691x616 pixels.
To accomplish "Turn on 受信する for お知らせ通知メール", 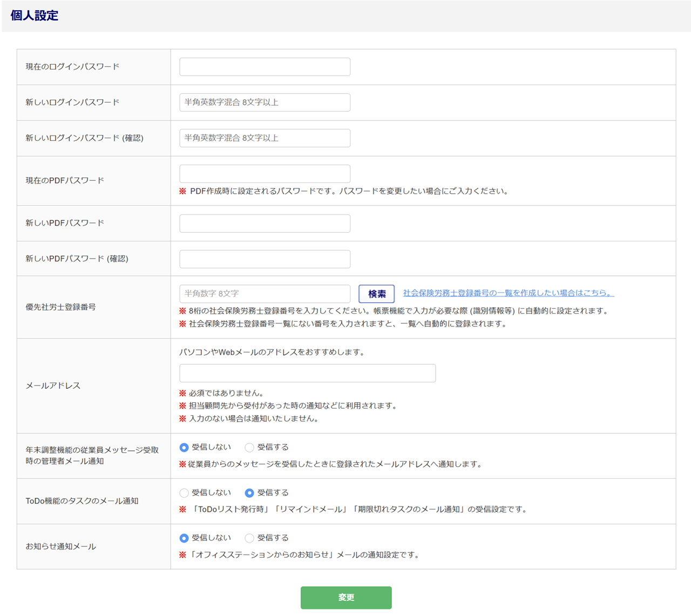I will click(249, 538).
